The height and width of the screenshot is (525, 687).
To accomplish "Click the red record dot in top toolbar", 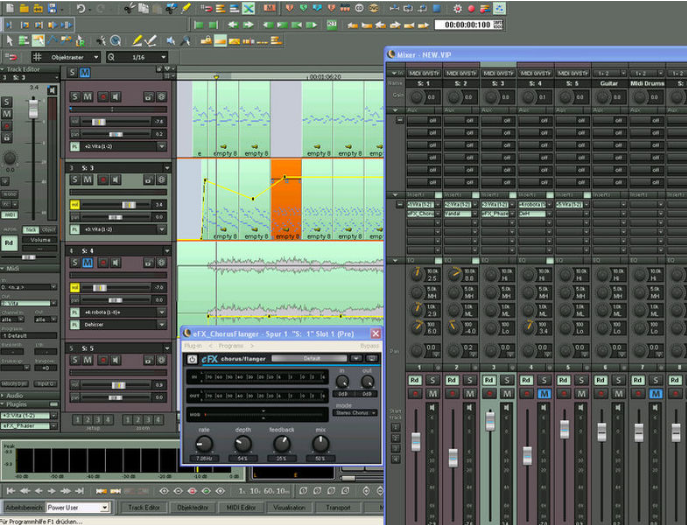I will pos(471,8).
